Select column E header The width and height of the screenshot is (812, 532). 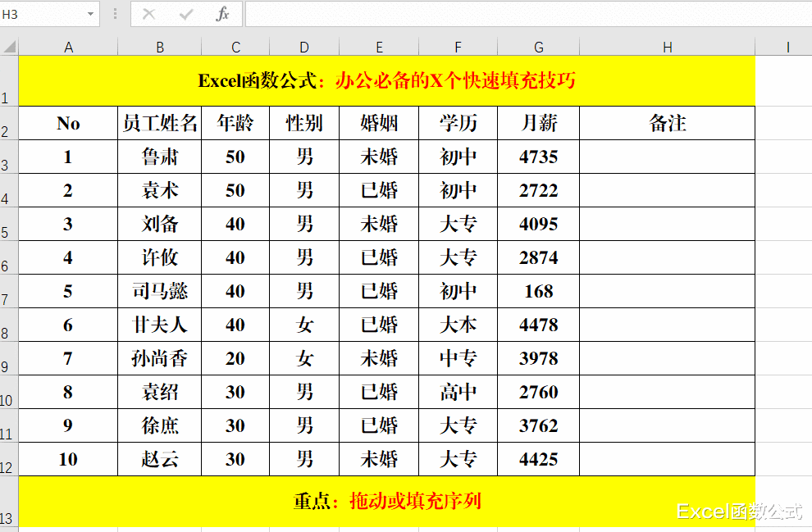pyautogui.click(x=379, y=48)
